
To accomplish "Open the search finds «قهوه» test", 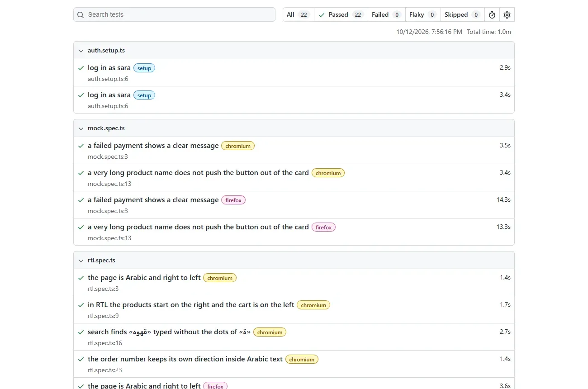I will [169, 332].
